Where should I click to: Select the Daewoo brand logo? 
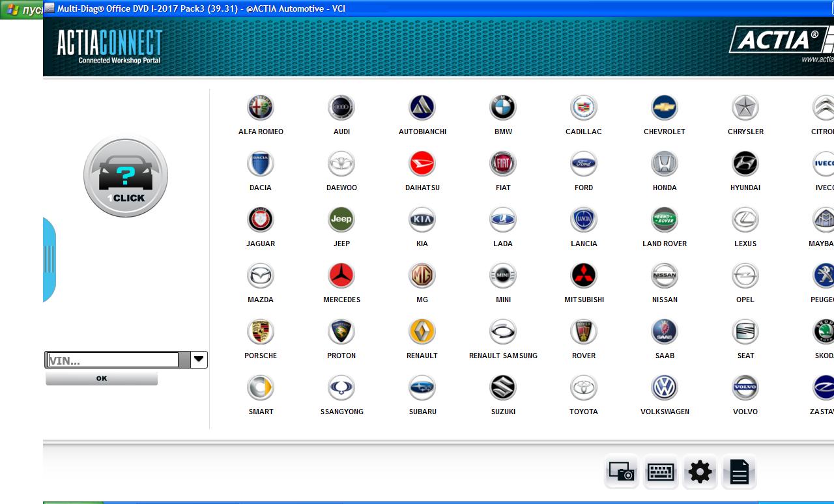tap(341, 163)
